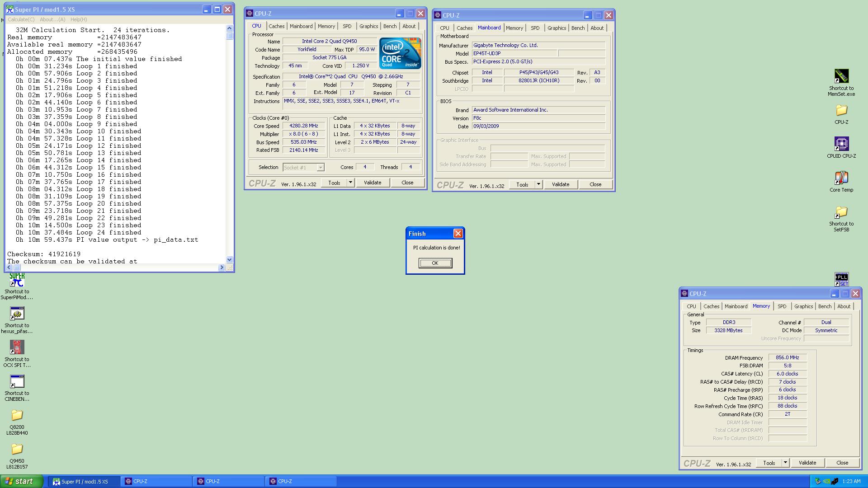Open the MemSet.exe shortcut icon
Image resolution: width=868 pixels, height=488 pixels.
[841, 76]
